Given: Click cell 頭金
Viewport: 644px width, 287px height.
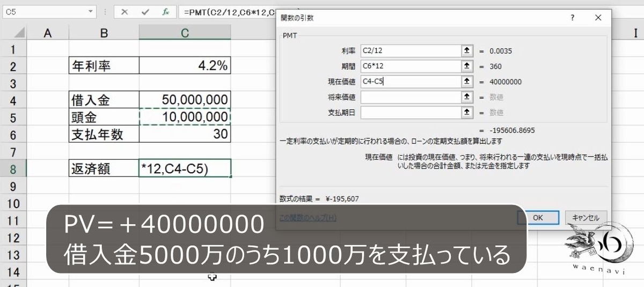Looking at the screenshot, I should [104, 117].
